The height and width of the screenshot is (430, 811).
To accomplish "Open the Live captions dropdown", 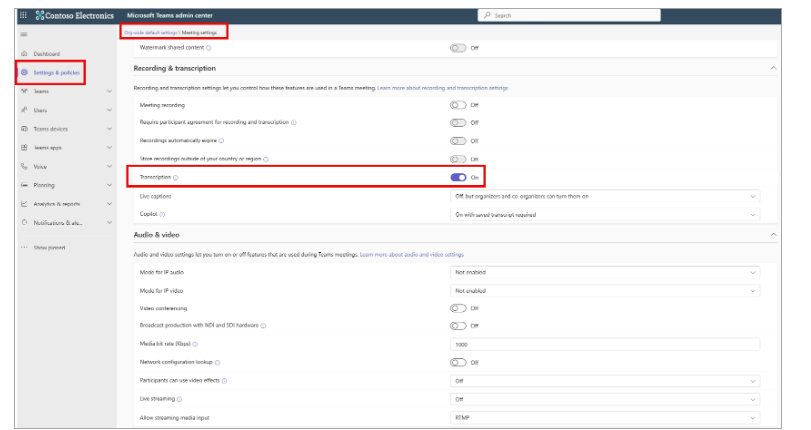I will (605, 197).
